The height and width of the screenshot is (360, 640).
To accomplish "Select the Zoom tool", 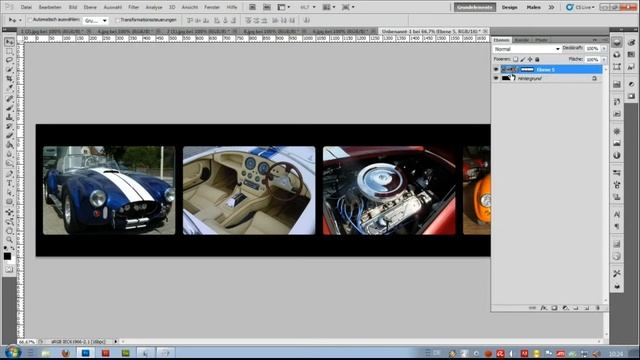I will tap(9, 240).
